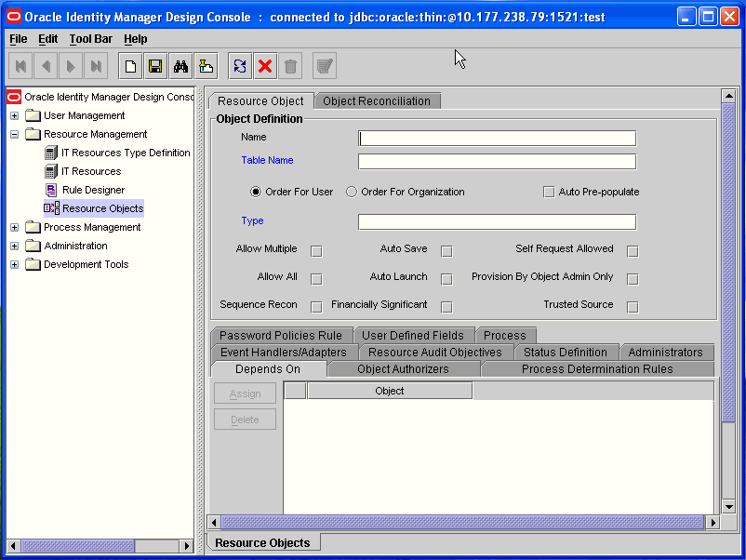Check the Auto Save checkbox

(446, 251)
